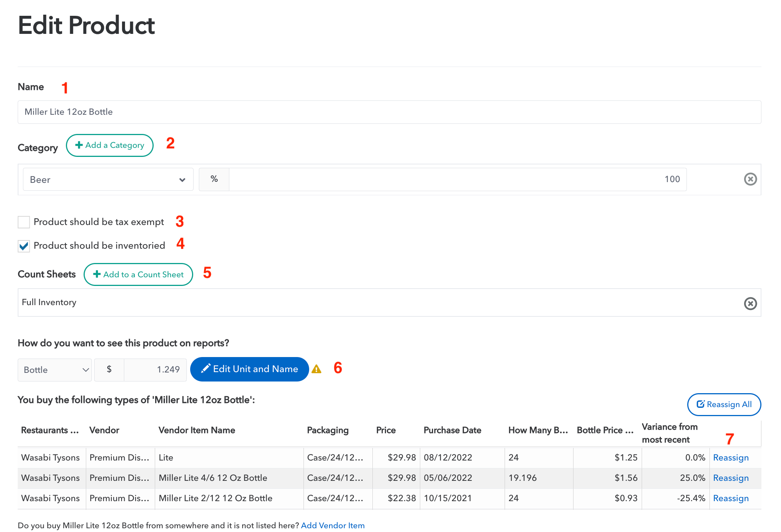Click the Vendor column header
781x532 pixels.
click(x=104, y=430)
